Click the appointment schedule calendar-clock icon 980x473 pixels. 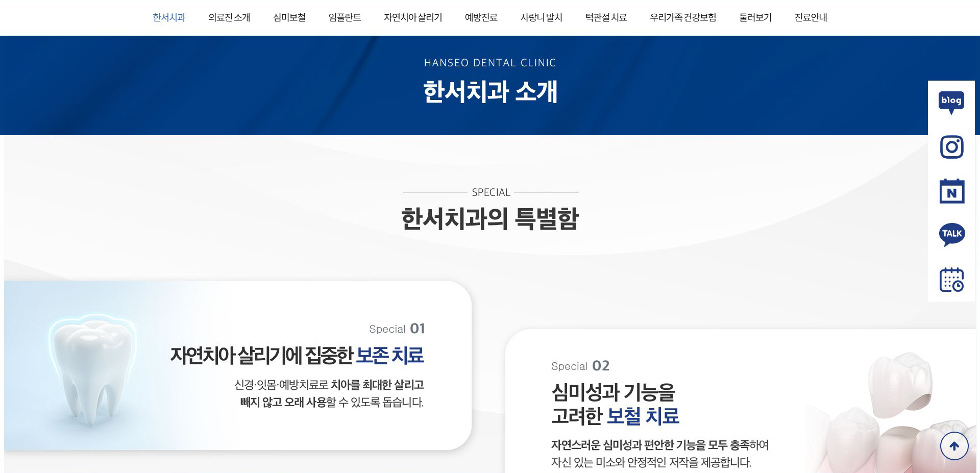951,280
